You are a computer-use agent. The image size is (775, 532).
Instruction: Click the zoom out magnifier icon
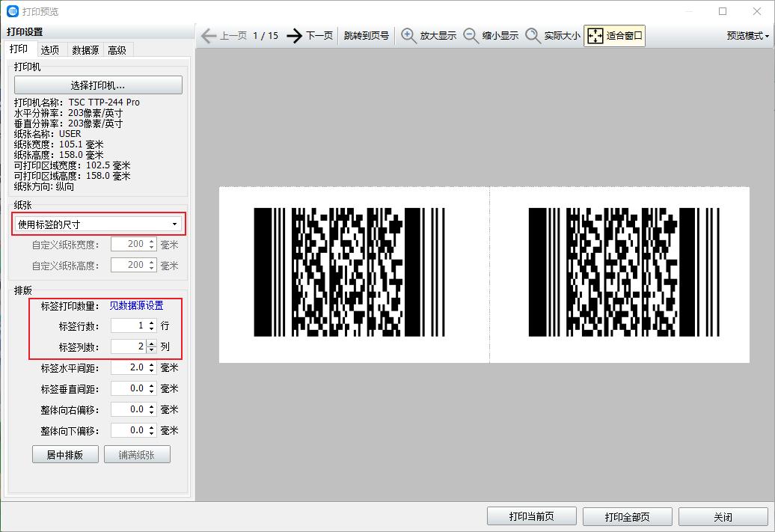(471, 35)
